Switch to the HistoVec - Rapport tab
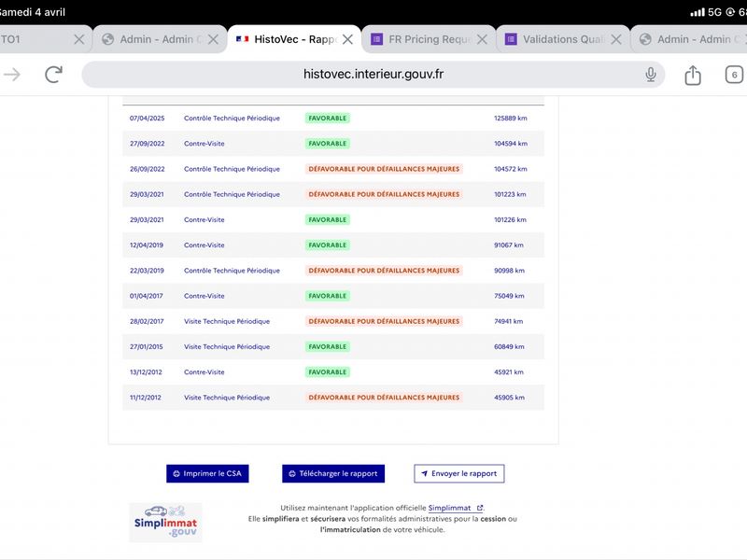This screenshot has width=747, height=560. (x=294, y=39)
